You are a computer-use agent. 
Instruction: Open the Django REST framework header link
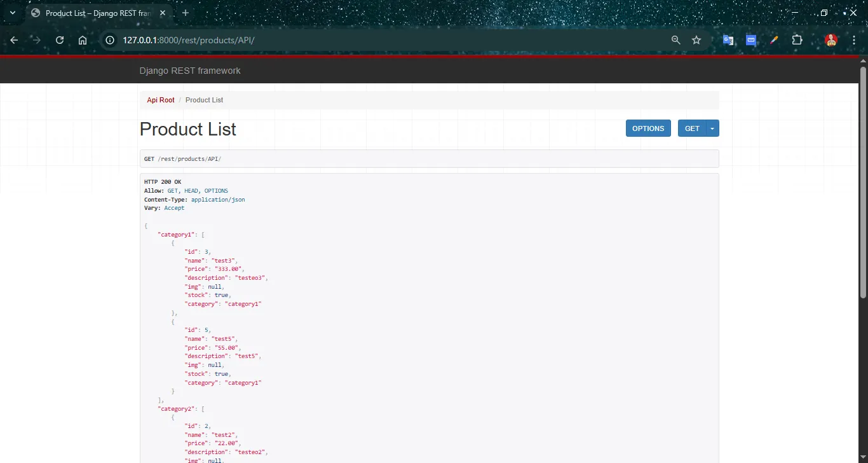coord(190,71)
